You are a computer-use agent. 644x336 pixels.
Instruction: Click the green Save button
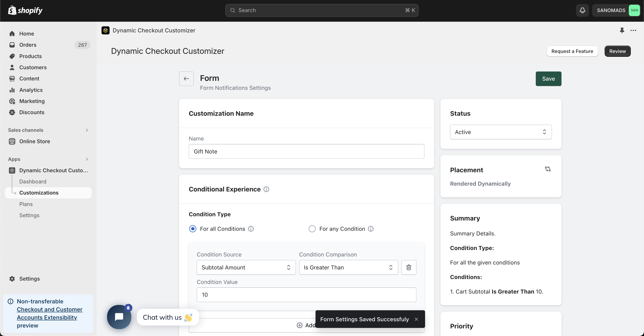(548, 79)
